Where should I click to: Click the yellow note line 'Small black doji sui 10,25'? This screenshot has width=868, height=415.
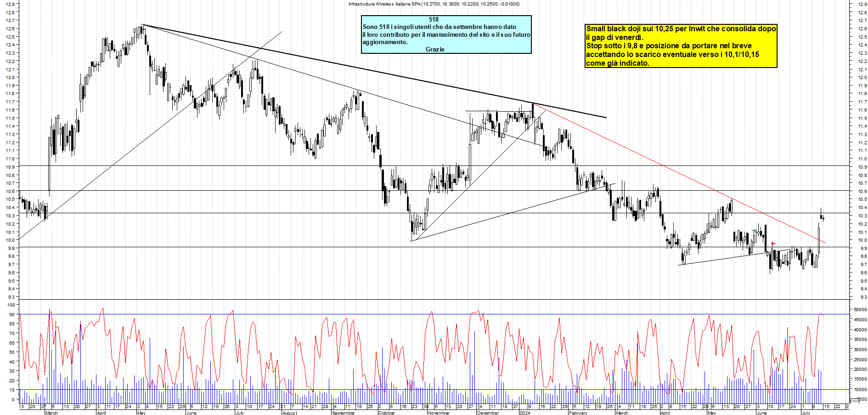pos(681,29)
